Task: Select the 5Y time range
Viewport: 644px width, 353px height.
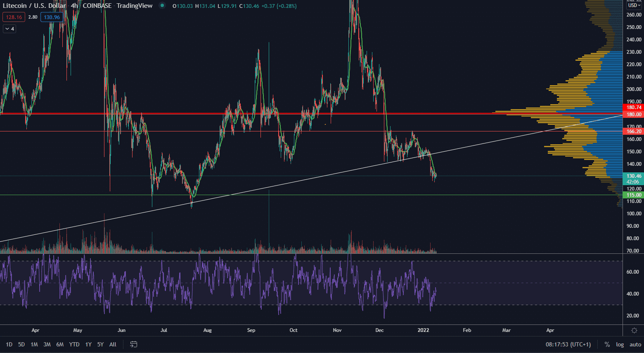Action: pyautogui.click(x=100, y=344)
